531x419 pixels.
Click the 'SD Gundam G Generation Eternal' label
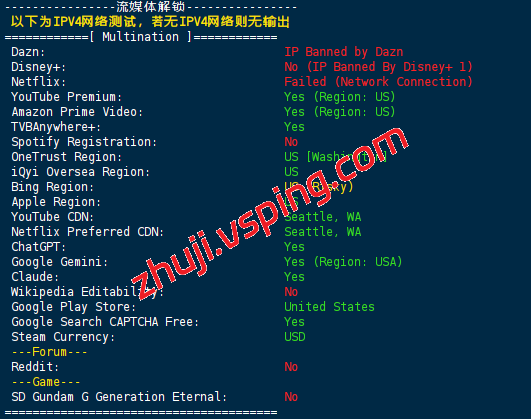[x=119, y=397]
